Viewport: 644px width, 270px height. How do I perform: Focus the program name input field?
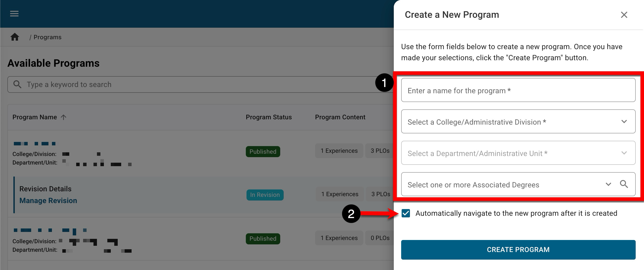point(518,90)
